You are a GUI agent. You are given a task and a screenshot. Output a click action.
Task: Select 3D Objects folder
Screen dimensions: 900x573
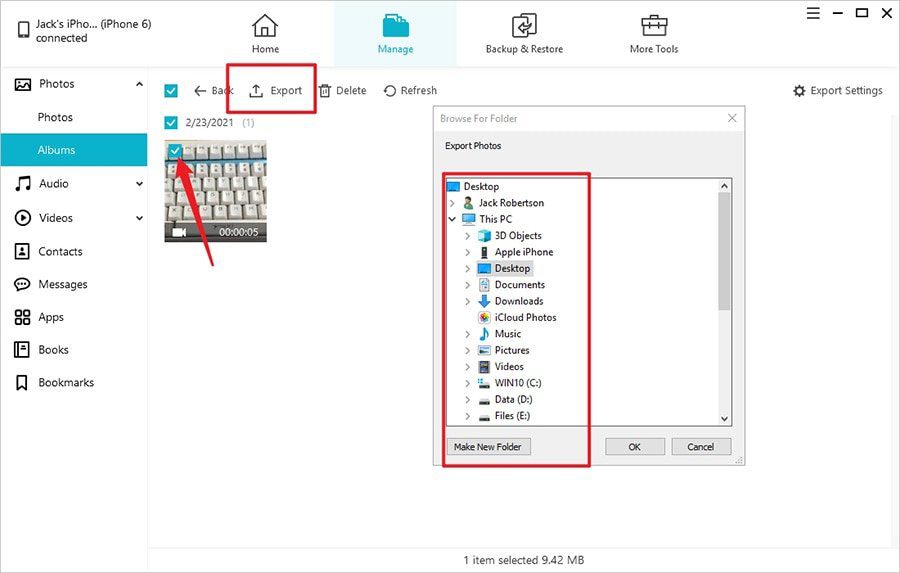click(518, 235)
